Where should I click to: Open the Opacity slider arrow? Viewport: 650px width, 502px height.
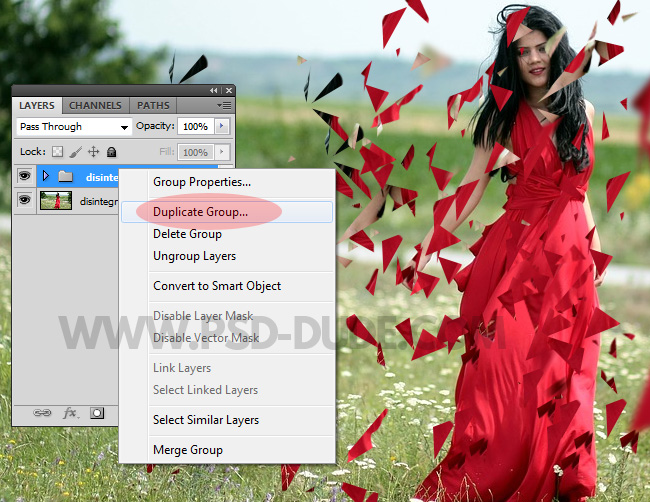click(222, 126)
